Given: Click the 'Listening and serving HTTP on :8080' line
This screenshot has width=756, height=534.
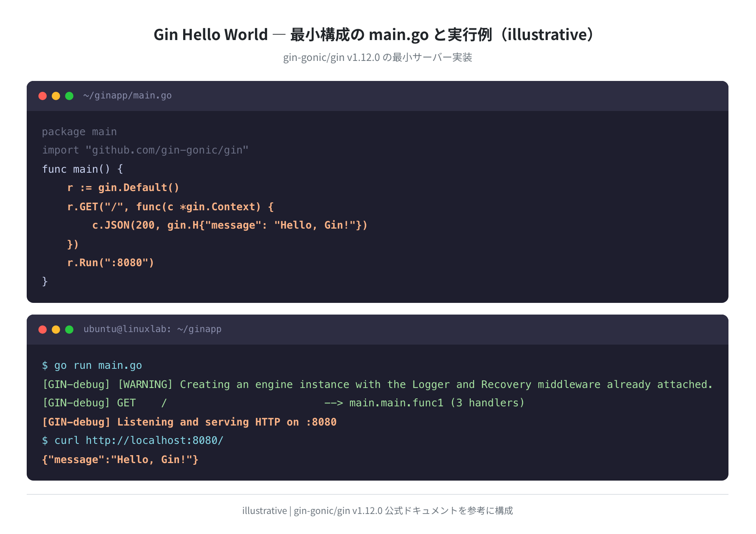Looking at the screenshot, I should coord(189,422).
